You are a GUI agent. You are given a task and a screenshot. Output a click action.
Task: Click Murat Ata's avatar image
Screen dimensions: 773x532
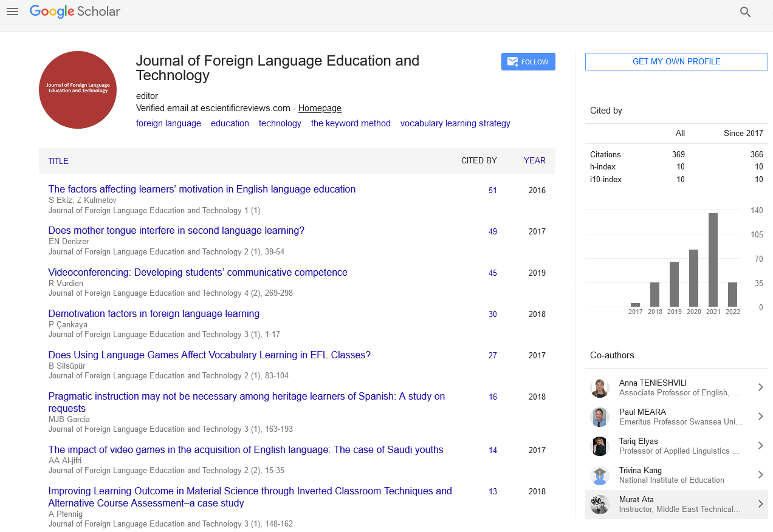pyautogui.click(x=600, y=505)
